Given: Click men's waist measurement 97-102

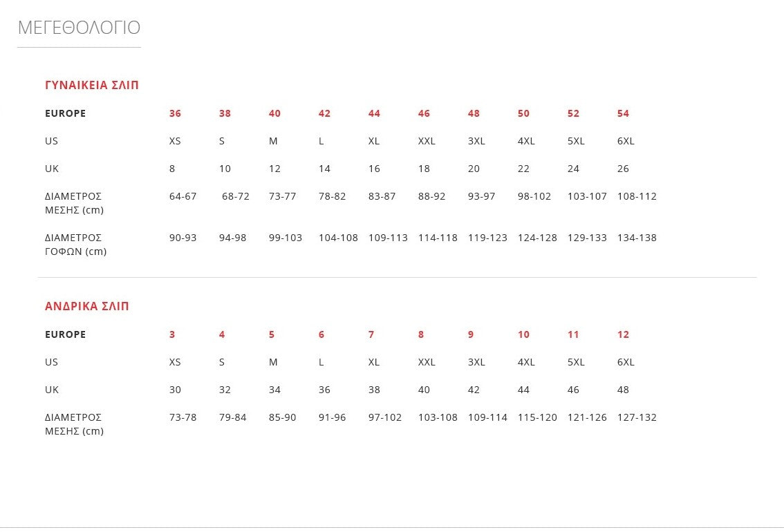Looking at the screenshot, I should click(385, 417).
